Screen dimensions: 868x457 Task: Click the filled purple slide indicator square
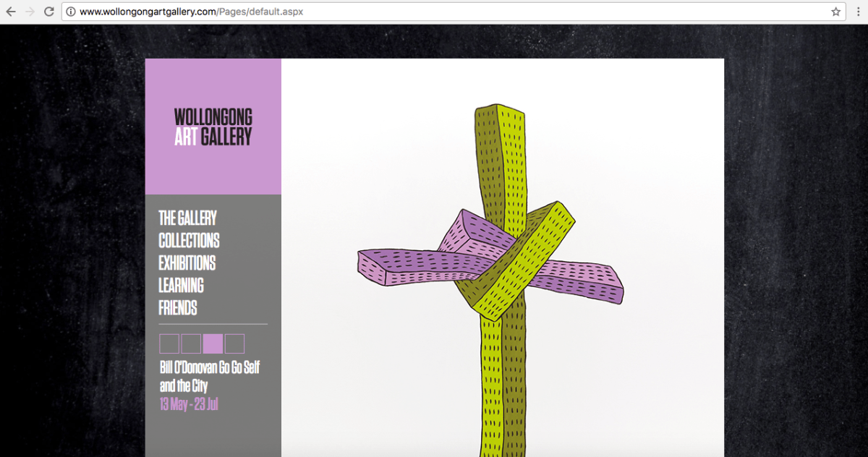(x=213, y=343)
